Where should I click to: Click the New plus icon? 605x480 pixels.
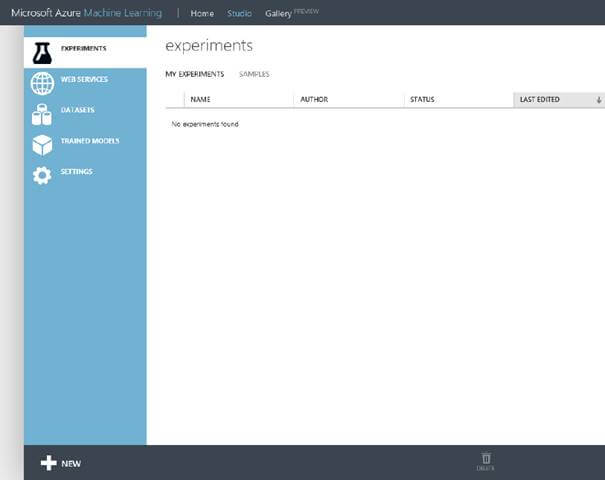[x=49, y=463]
